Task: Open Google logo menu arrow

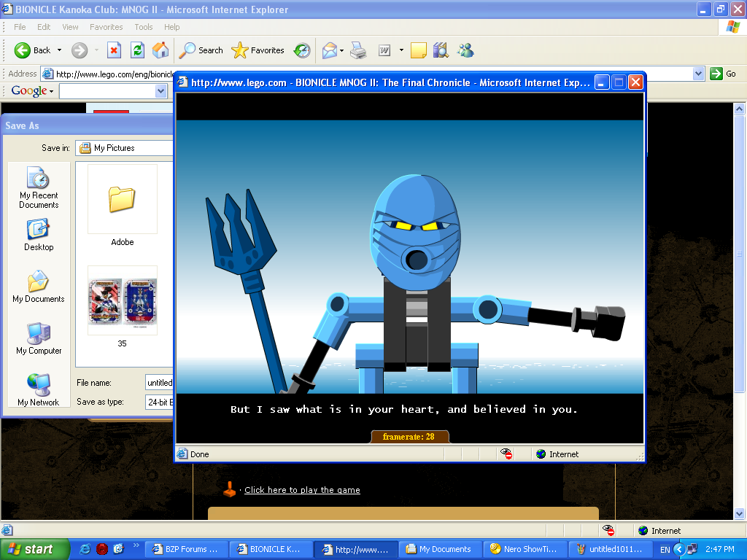Action: click(52, 91)
